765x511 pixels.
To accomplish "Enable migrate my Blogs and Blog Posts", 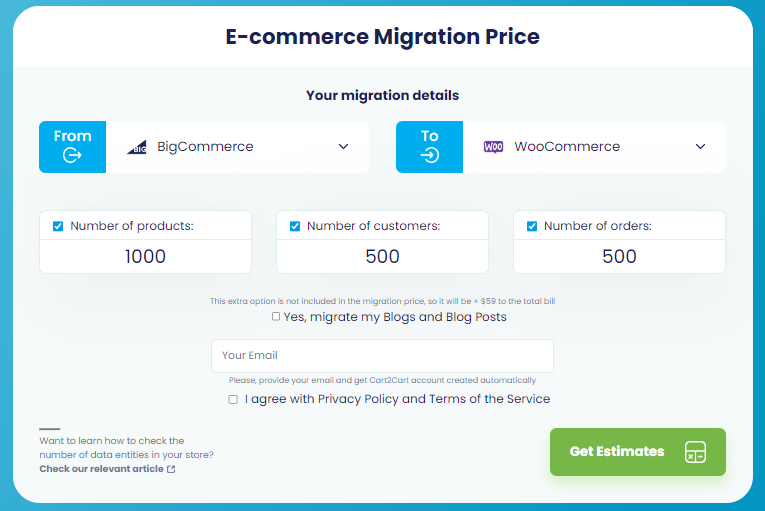I will [x=276, y=317].
